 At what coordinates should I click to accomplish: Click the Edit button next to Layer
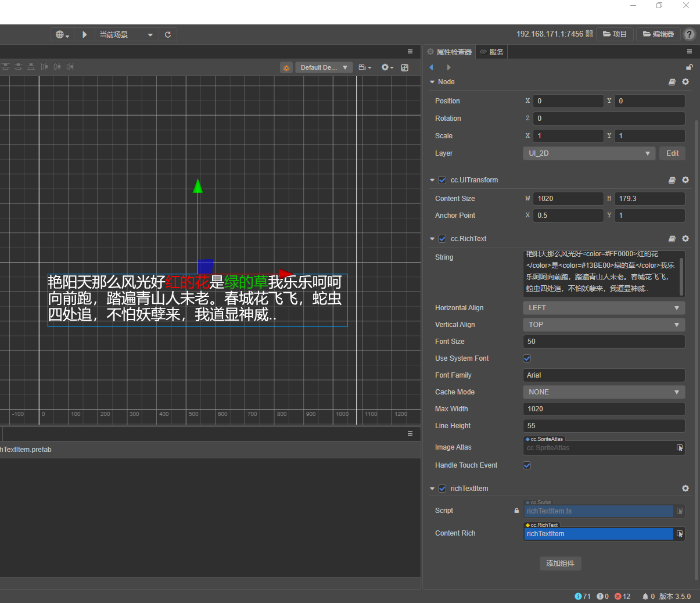point(672,153)
